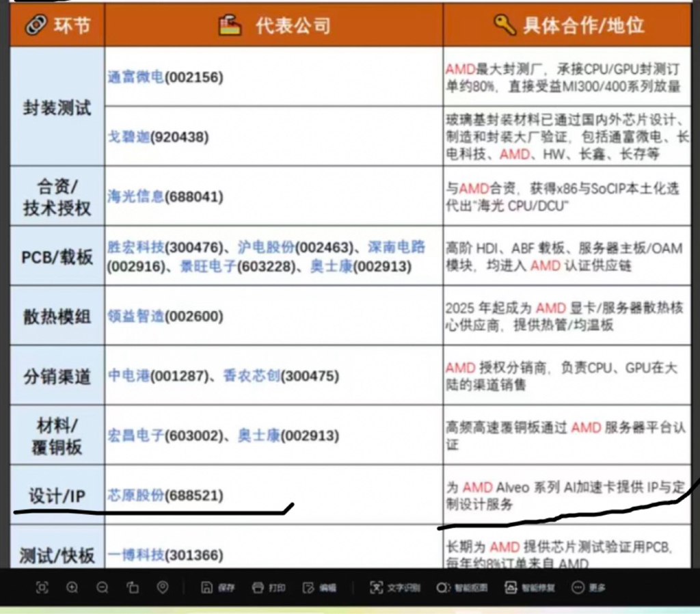This screenshot has width=700, height=614.
Task: Click the fit-to-screen view icon
Action: 42,587
